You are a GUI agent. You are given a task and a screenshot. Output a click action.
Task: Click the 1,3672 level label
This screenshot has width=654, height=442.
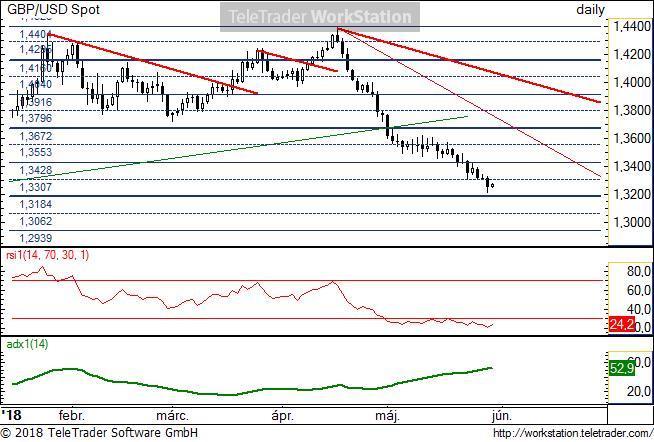[x=36, y=136]
